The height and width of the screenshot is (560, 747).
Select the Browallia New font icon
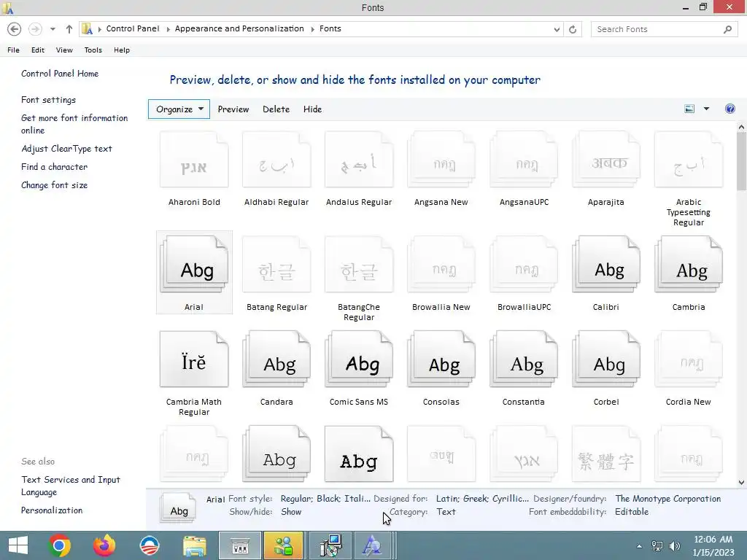(441, 264)
